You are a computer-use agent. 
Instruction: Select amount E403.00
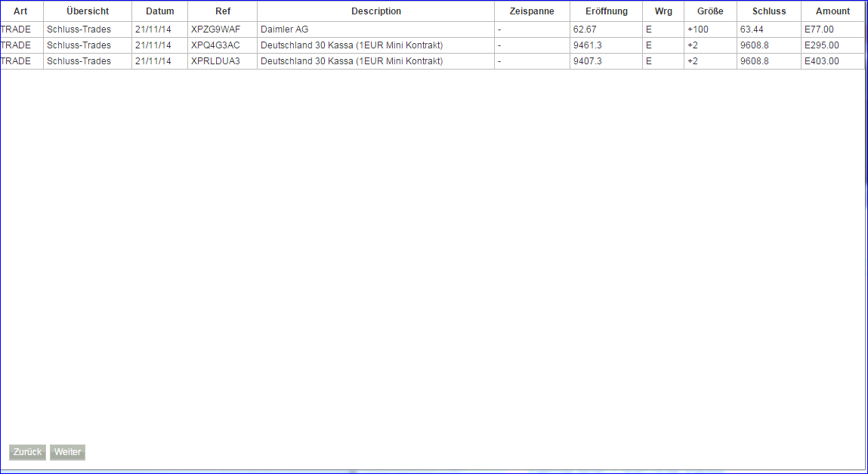click(832, 61)
